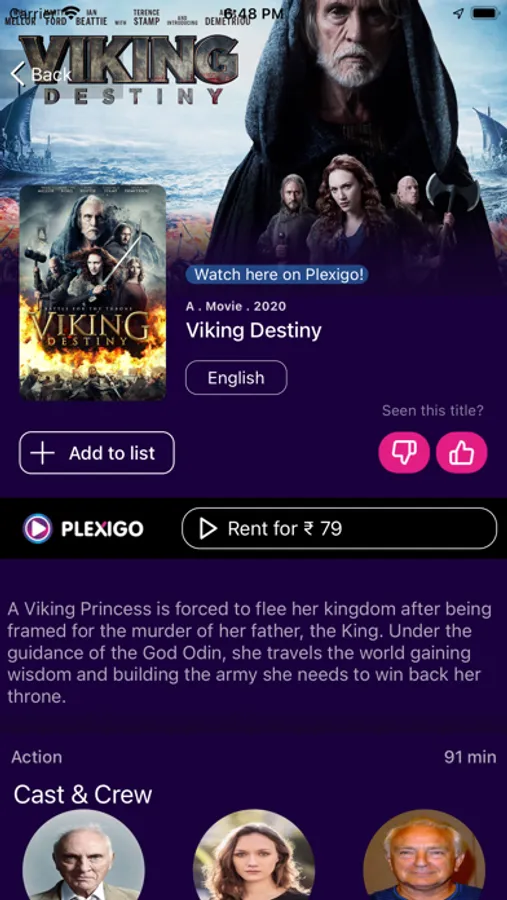Tap the Watch here on Plexigo badge

point(277,274)
